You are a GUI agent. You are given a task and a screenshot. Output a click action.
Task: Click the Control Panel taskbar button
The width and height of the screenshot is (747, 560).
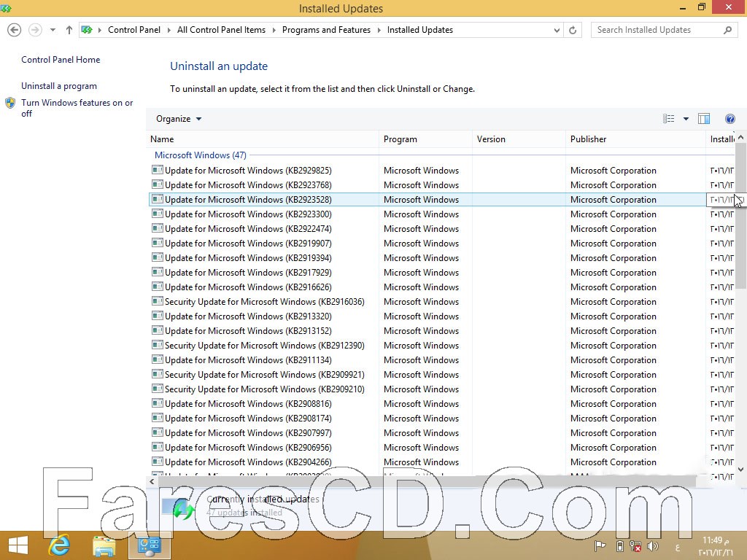click(x=149, y=545)
